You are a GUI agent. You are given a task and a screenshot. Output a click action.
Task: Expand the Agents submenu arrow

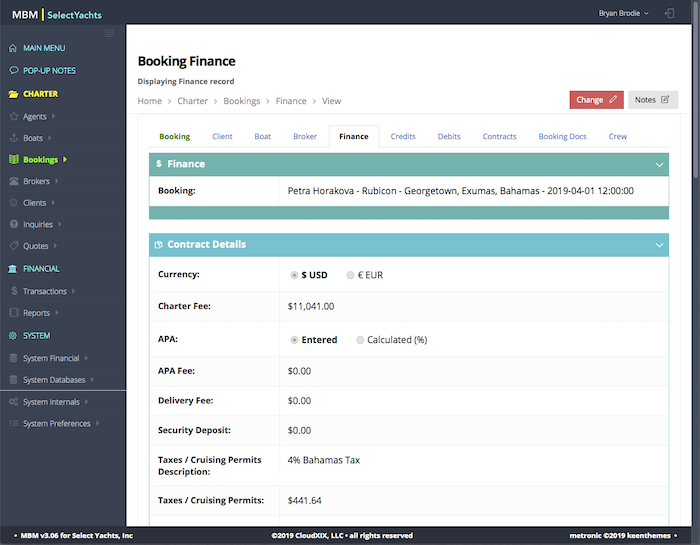(54, 116)
